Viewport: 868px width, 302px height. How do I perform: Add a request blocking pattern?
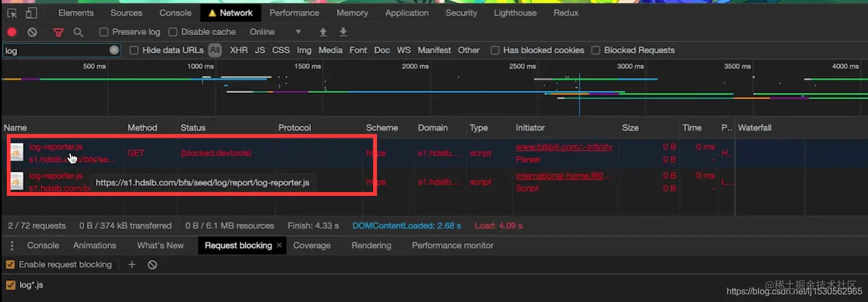pyautogui.click(x=131, y=265)
